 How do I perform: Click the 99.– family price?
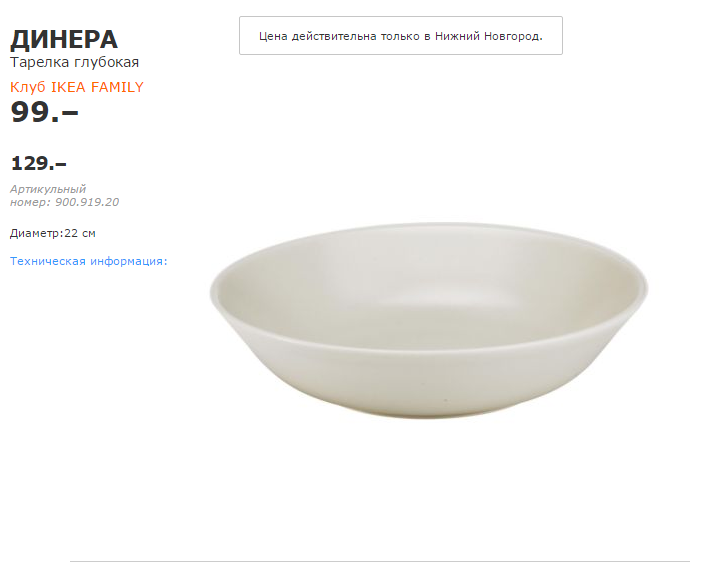(x=44, y=112)
